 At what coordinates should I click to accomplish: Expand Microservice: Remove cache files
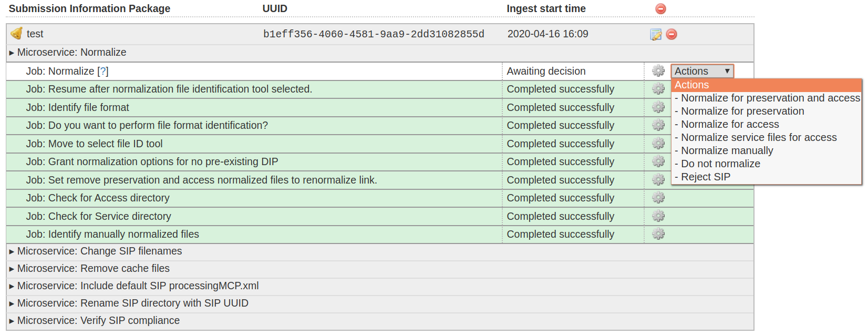click(x=12, y=269)
